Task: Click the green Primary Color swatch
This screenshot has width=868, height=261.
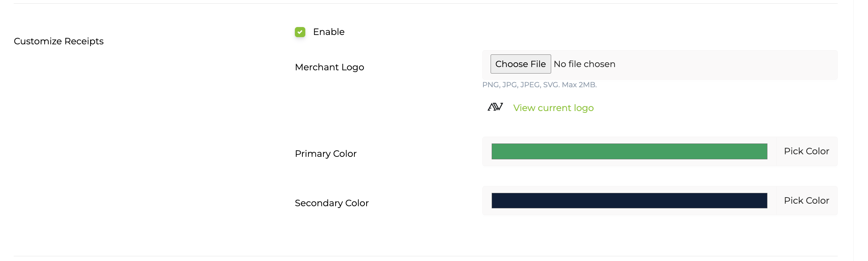Action: pos(629,151)
